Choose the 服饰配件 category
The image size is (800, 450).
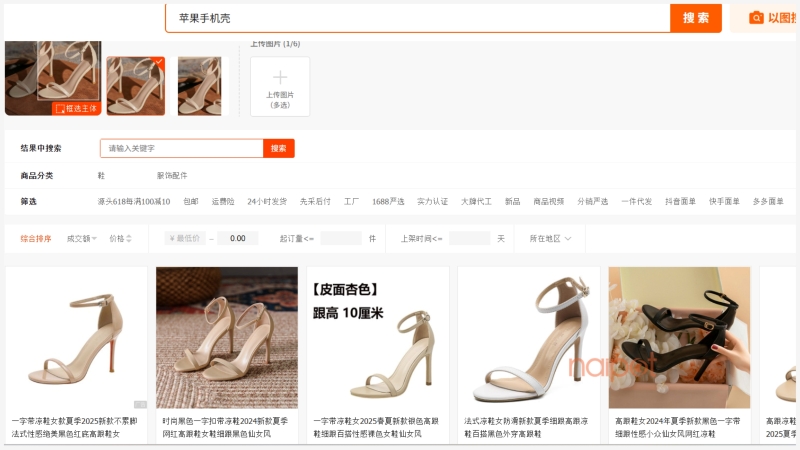click(x=172, y=175)
